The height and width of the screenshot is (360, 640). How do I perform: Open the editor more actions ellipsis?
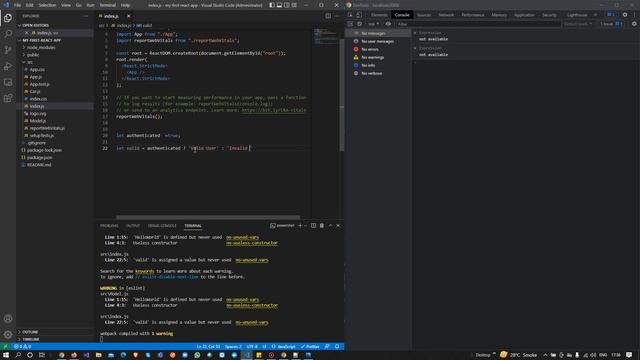337,16
